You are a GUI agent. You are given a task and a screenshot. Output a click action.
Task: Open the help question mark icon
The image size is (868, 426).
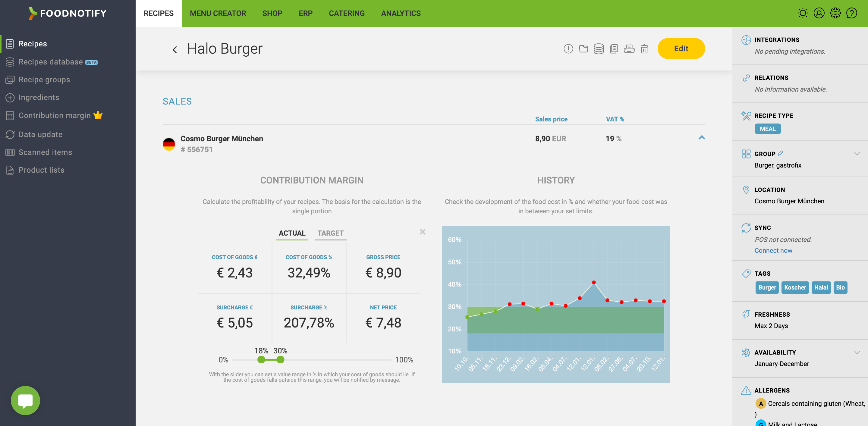click(852, 13)
